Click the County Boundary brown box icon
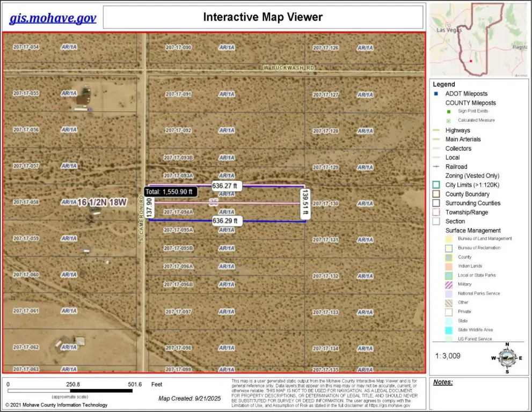The image size is (532, 412). (x=436, y=194)
